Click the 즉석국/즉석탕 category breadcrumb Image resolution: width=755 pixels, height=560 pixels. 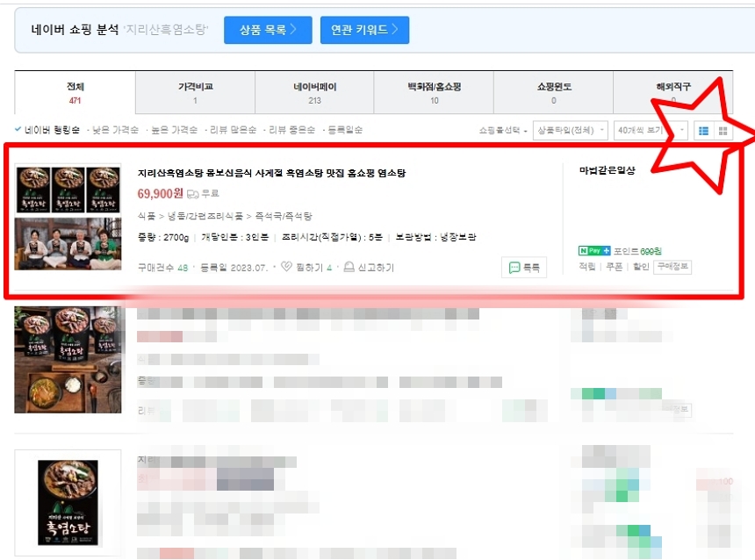tap(284, 216)
